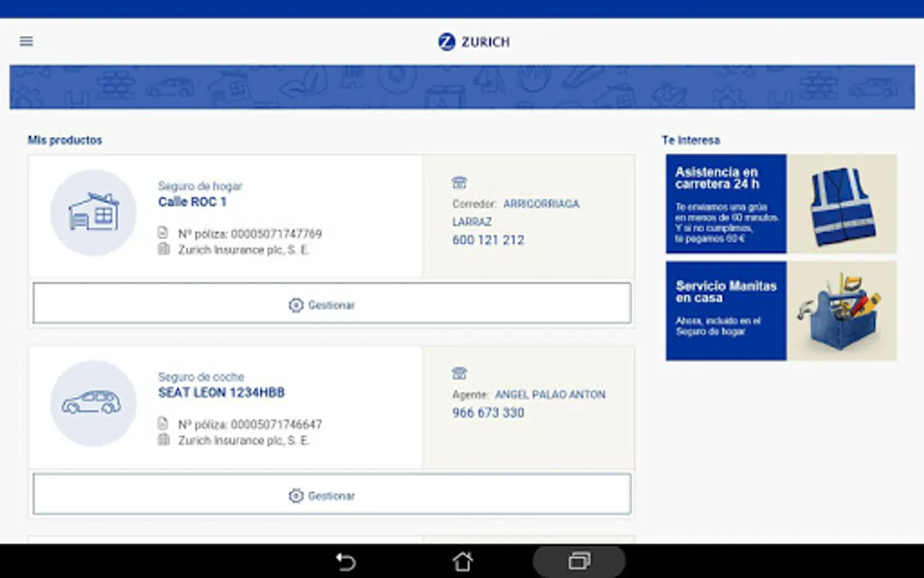Tap building icon in SEAT LEON card

[x=164, y=439]
